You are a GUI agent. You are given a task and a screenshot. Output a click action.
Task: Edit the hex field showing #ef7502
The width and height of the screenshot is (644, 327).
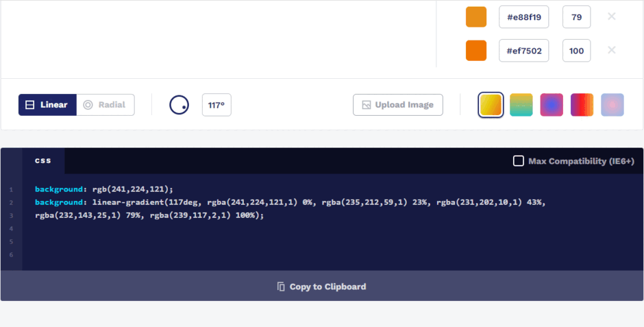point(523,51)
